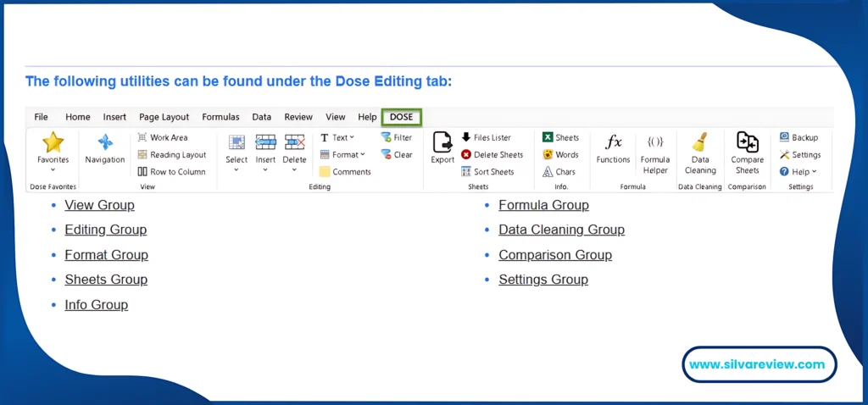
Task: Click the Words count icon
Action: (x=548, y=155)
